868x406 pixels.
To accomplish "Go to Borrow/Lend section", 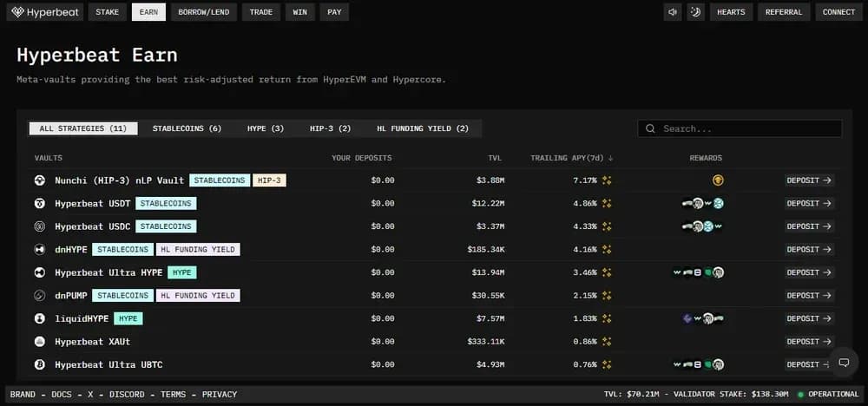I will click(x=204, y=12).
